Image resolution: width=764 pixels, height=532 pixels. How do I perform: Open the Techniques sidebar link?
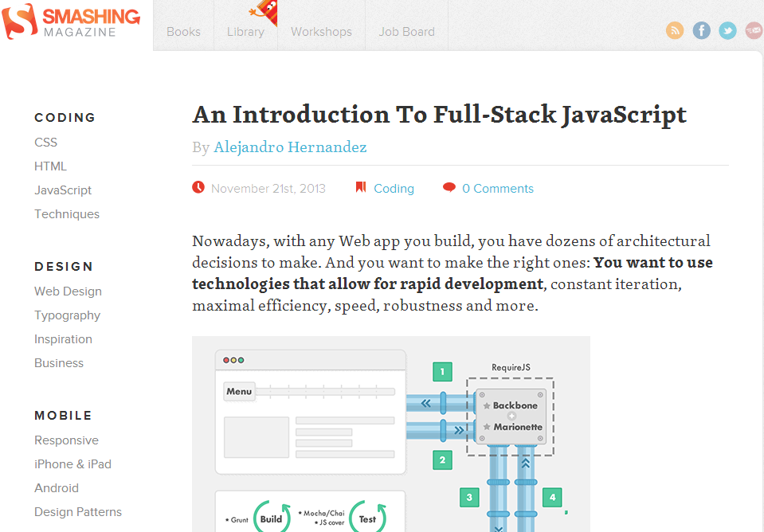(67, 214)
